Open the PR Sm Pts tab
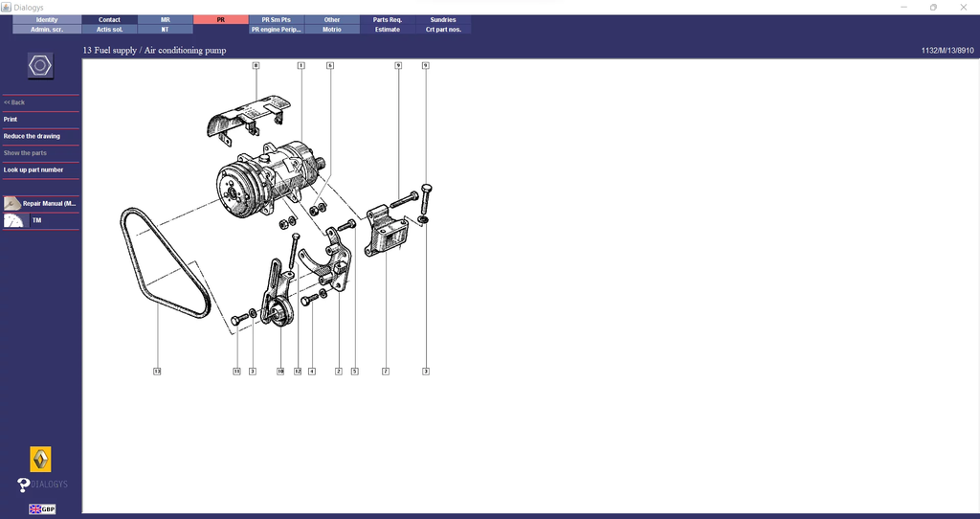This screenshot has height=519, width=980. 276,19
